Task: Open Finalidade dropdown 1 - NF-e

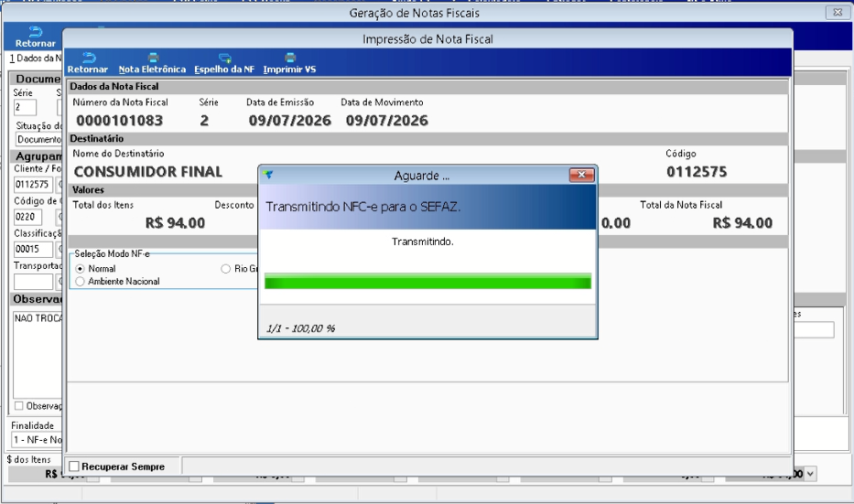Action: pyautogui.click(x=37, y=440)
